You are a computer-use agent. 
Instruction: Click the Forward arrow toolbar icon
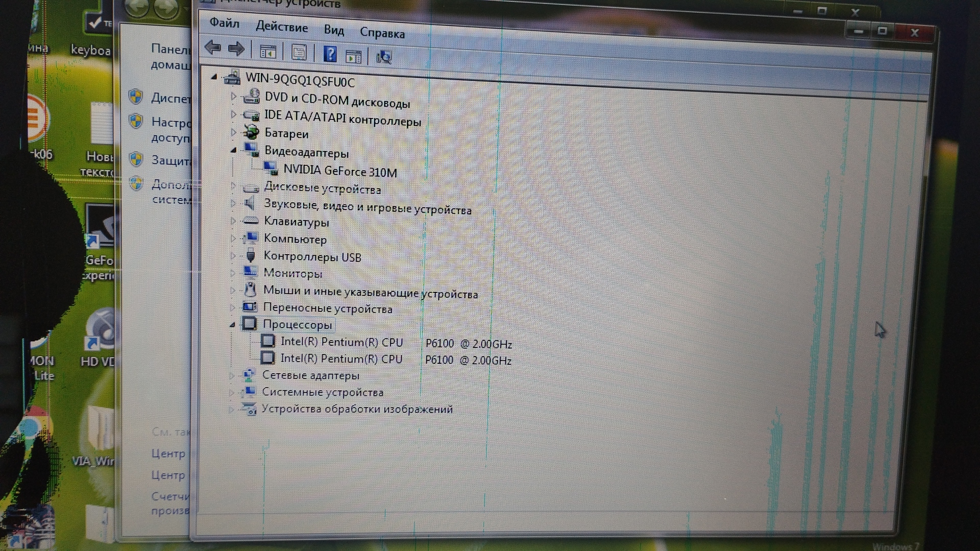236,49
